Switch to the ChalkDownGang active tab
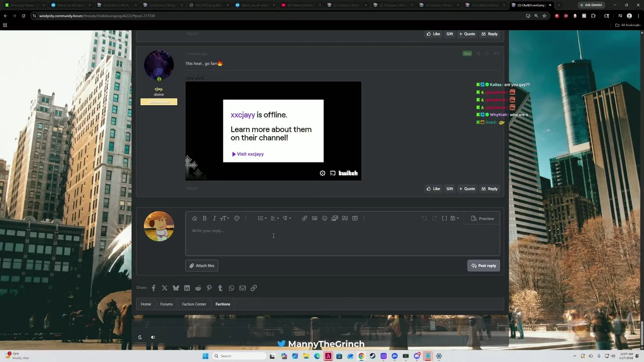This screenshot has height=362, width=644. click(x=531, y=5)
